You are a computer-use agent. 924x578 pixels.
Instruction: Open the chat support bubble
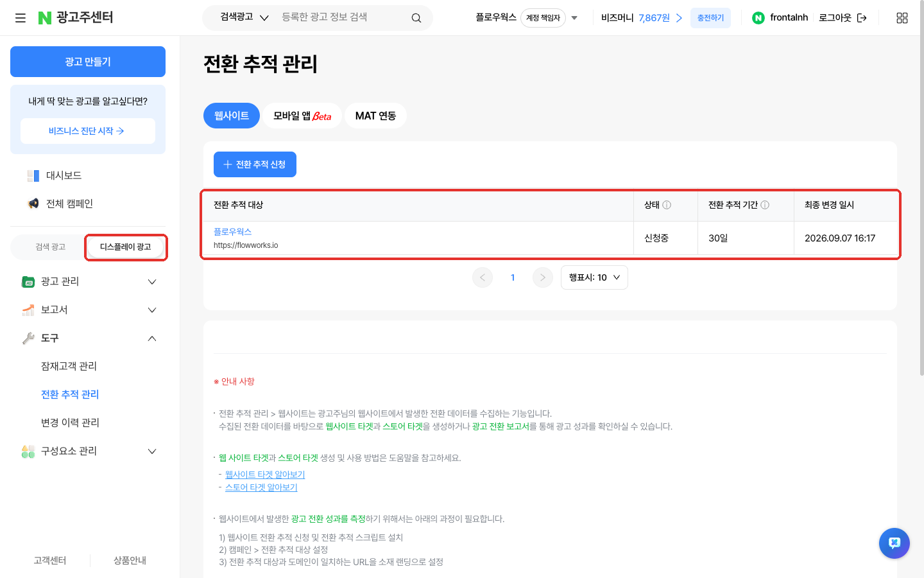(x=894, y=543)
